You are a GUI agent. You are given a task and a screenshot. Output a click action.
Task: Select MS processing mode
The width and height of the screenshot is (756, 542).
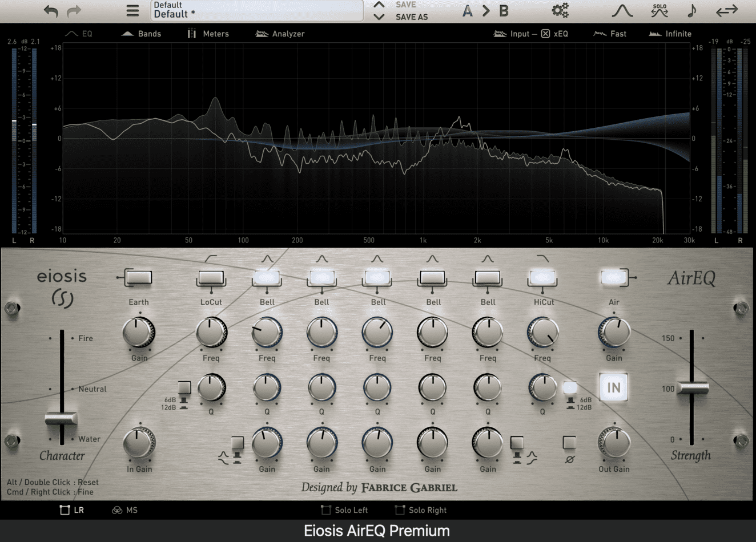click(x=125, y=510)
